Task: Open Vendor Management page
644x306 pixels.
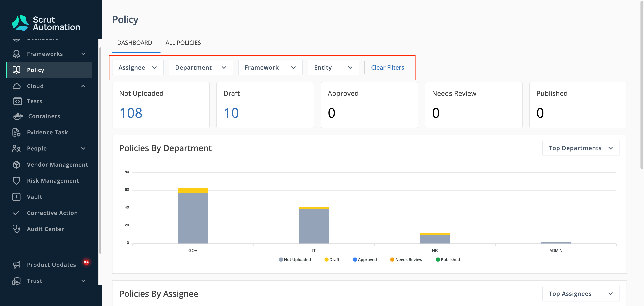Action: (57, 165)
